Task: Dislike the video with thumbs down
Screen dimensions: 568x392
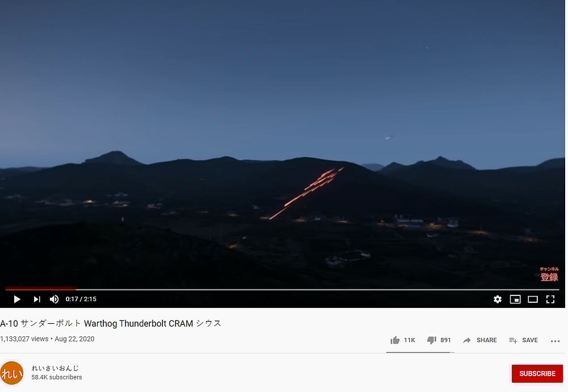Action: pyautogui.click(x=432, y=340)
